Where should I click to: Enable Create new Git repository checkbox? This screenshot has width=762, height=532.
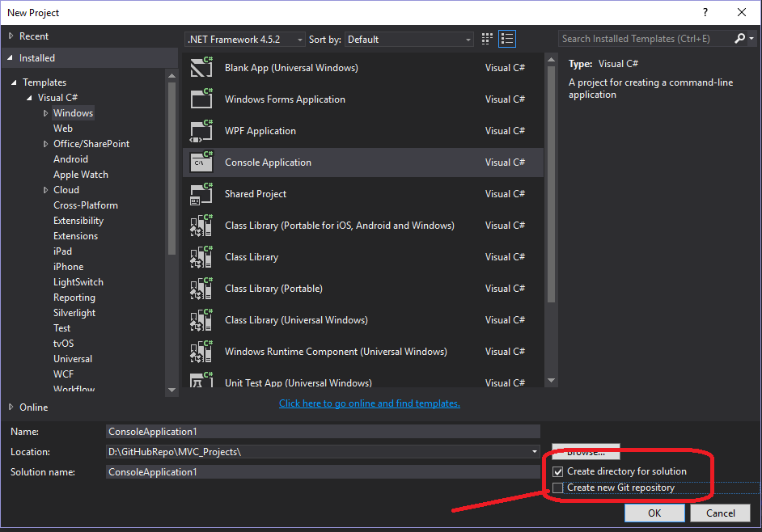(x=558, y=488)
